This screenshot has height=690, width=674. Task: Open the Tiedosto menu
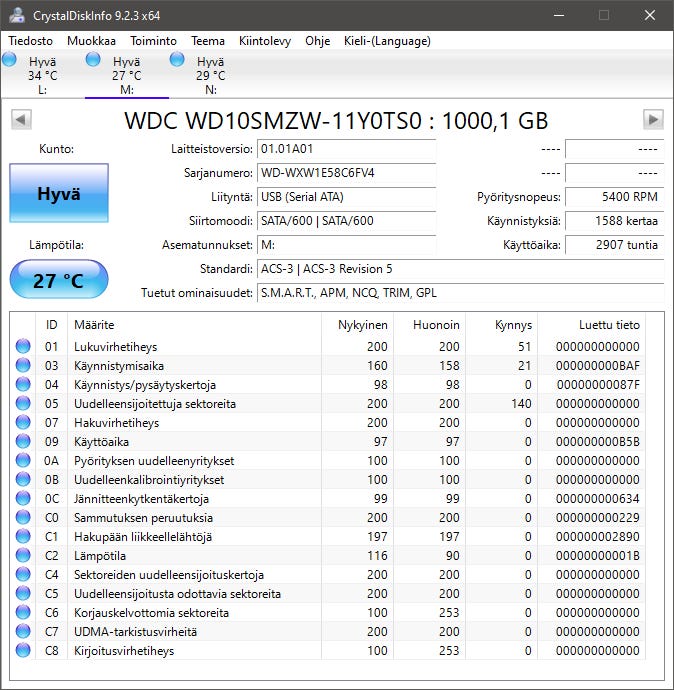point(32,41)
